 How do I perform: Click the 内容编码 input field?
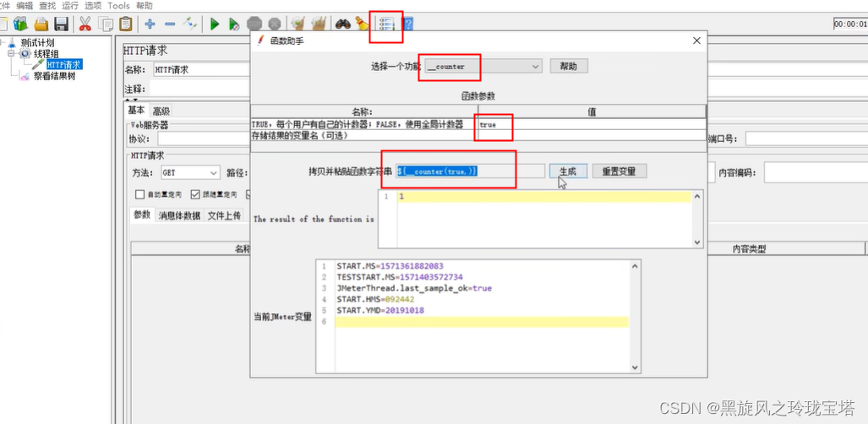[x=816, y=172]
